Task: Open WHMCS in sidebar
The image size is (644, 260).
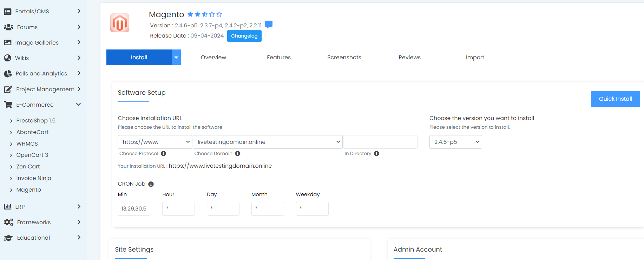Action: point(27,144)
